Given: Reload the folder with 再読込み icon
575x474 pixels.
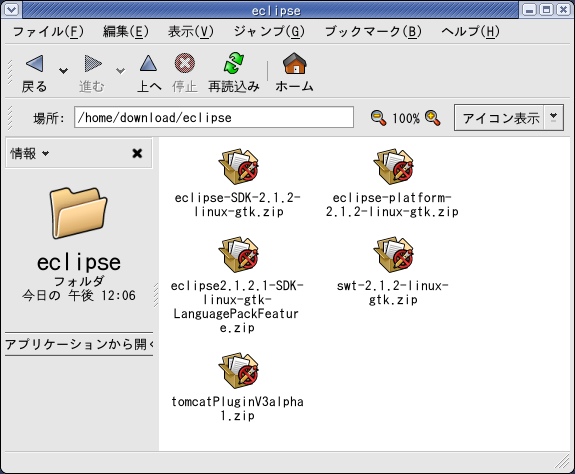Looking at the screenshot, I should (x=234, y=63).
